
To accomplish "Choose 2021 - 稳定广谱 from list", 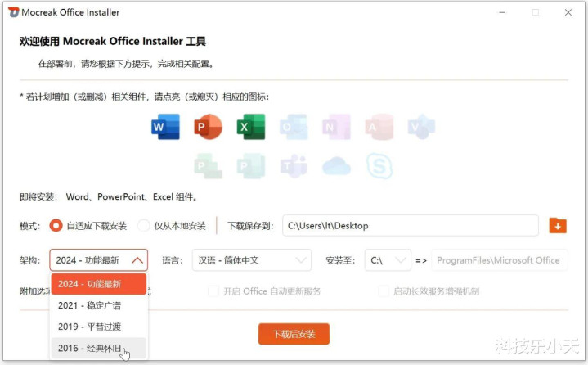I will 99,305.
